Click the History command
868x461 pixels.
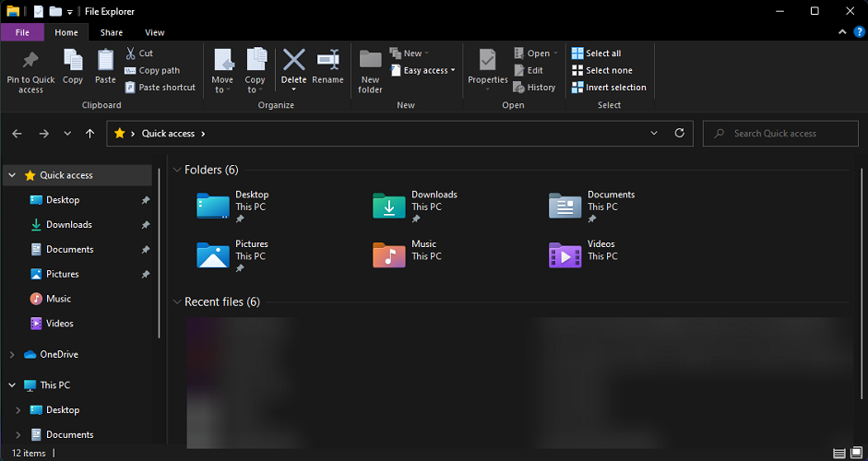point(534,88)
